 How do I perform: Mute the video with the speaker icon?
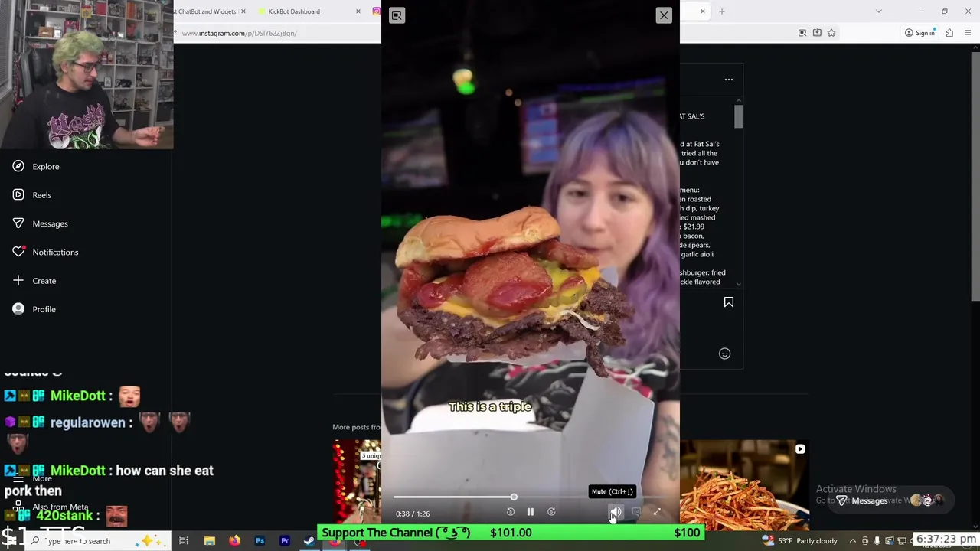[x=616, y=512]
